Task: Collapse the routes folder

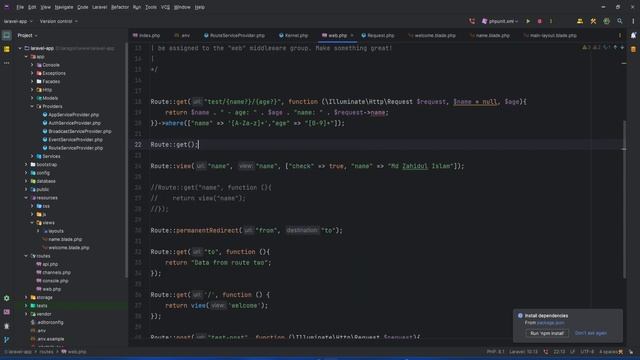Action: 26,256
